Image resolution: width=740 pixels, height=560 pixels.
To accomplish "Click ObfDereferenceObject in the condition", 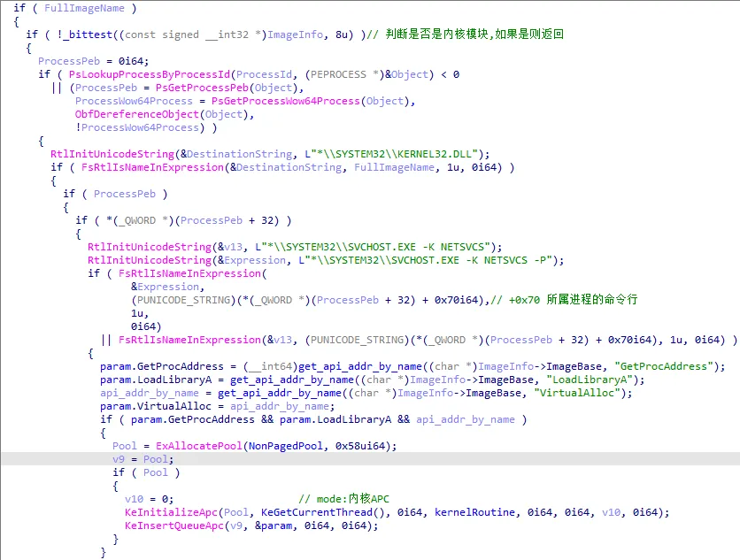I will click(x=137, y=114).
